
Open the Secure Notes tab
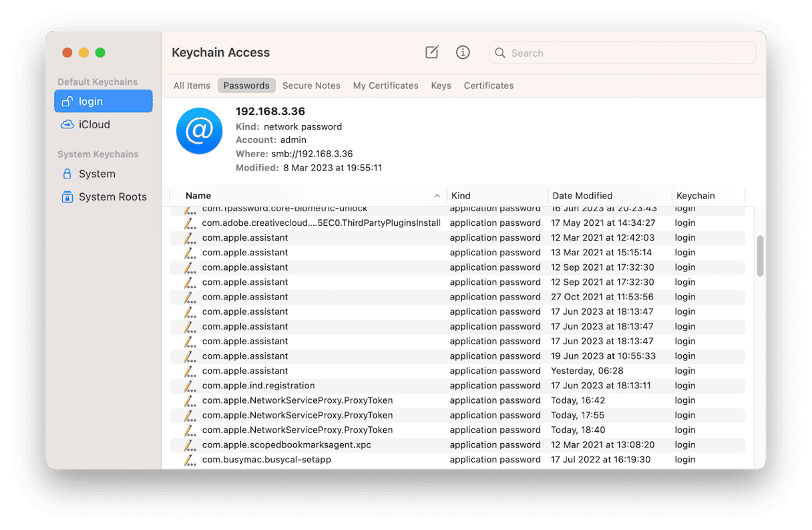(311, 86)
